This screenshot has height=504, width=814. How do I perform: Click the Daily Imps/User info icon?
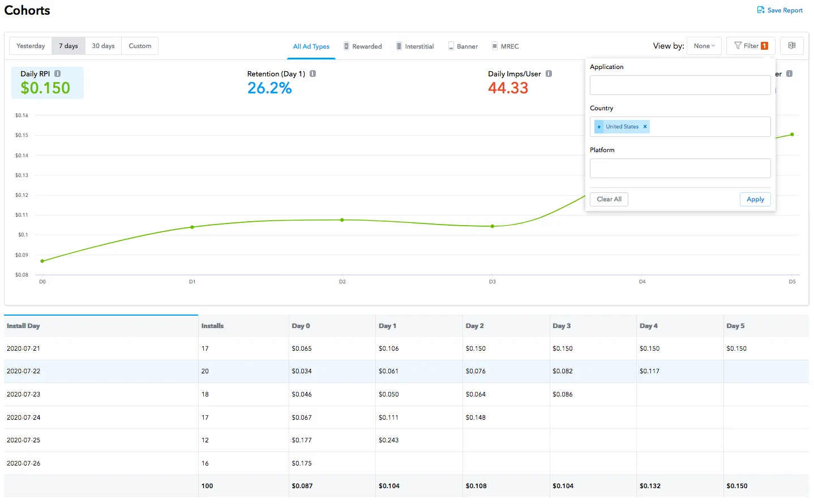tap(547, 74)
